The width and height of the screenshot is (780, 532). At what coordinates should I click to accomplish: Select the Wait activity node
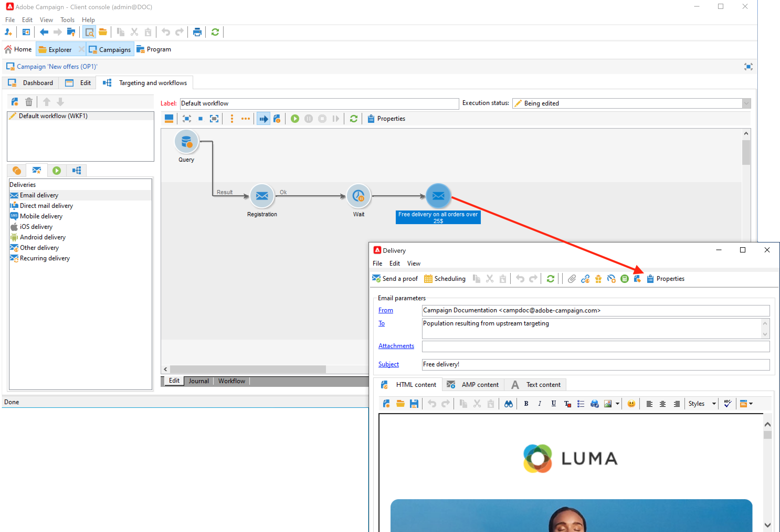[359, 196]
